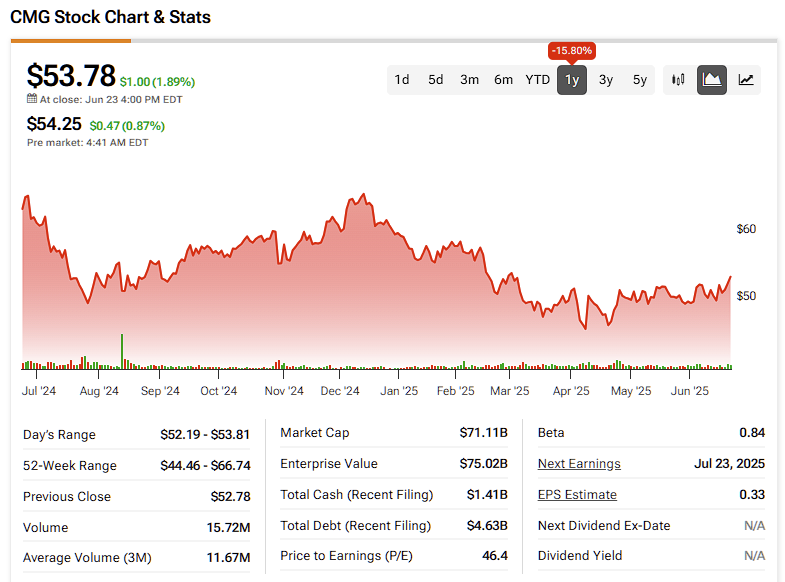Select the YTD time range
The height and width of the screenshot is (582, 785).
coord(538,80)
